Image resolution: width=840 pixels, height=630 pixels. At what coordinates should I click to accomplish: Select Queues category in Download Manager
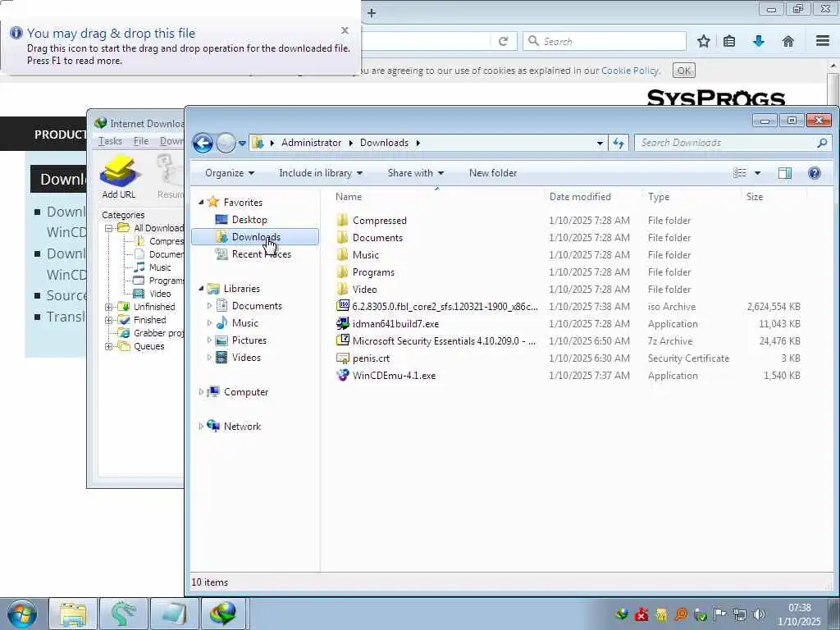pos(149,346)
